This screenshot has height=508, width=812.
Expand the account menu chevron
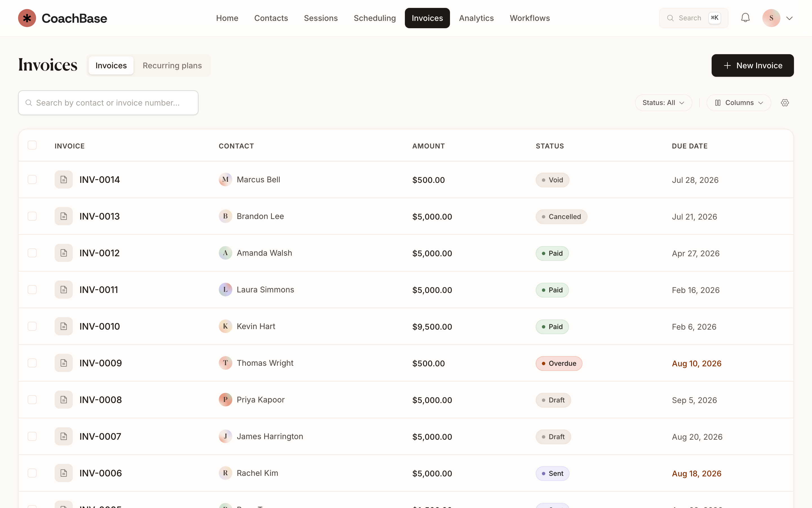pos(789,18)
